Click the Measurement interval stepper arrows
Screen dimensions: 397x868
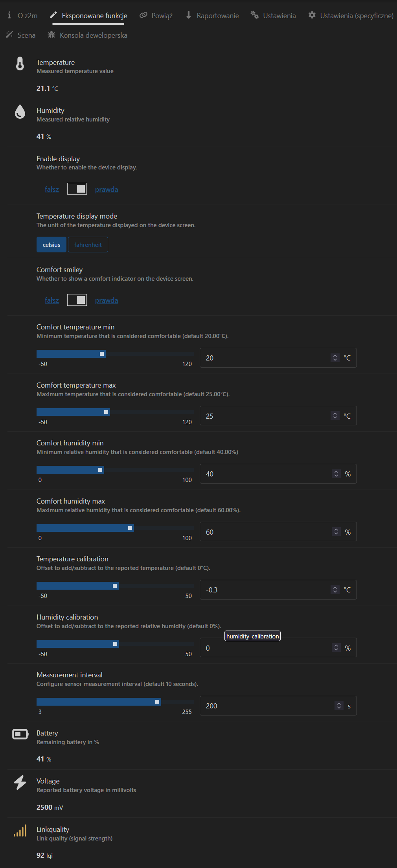339,706
